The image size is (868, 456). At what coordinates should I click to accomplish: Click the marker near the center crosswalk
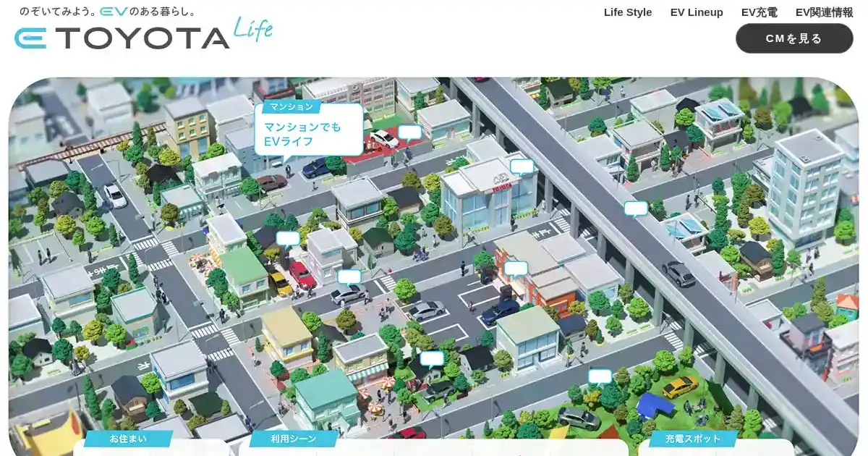coord(350,277)
